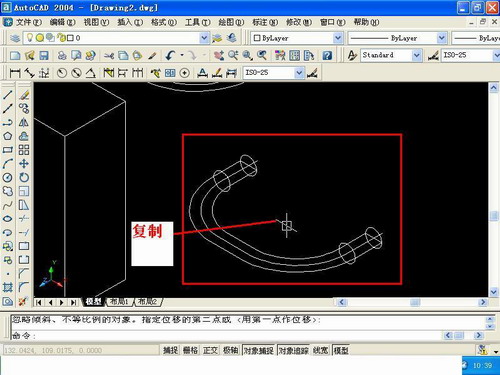Select the Mirror tool
Viewport: 500px width, 375px height.
[24, 122]
